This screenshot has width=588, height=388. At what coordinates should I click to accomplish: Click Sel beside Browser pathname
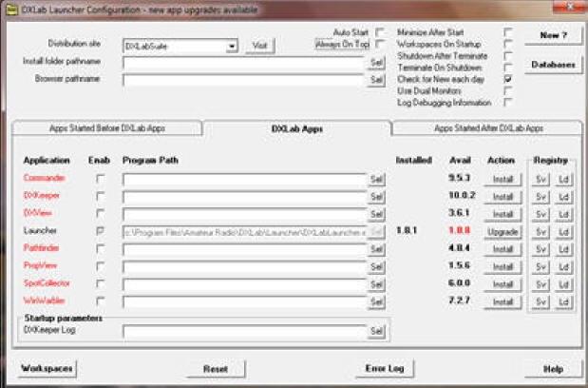coord(376,80)
